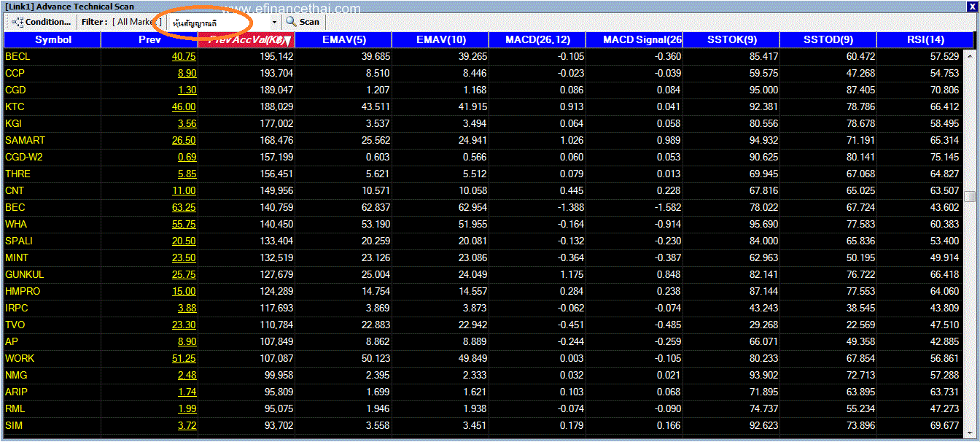Open BEC's Prev price link 63.25
Viewport: 980px width, 442px height.
pyautogui.click(x=184, y=207)
